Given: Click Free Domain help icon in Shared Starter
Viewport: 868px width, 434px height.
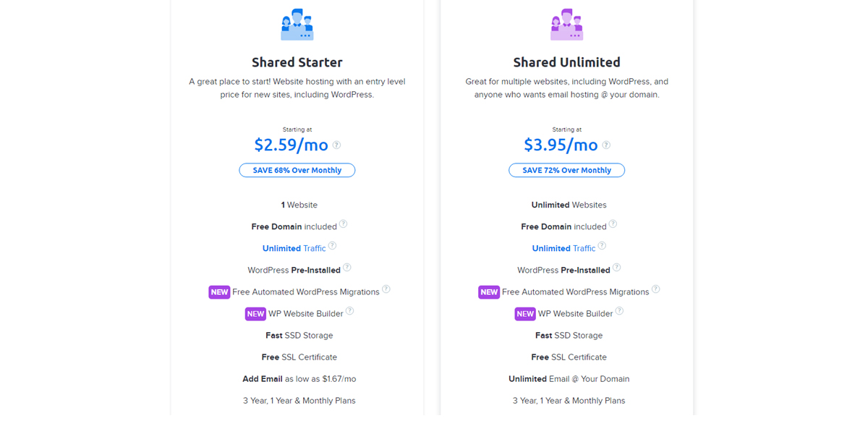Looking at the screenshot, I should pyautogui.click(x=344, y=224).
